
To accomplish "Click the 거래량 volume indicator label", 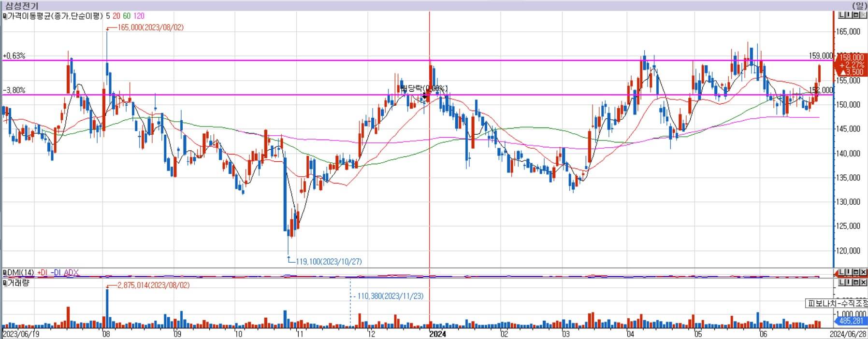I will coord(18,283).
